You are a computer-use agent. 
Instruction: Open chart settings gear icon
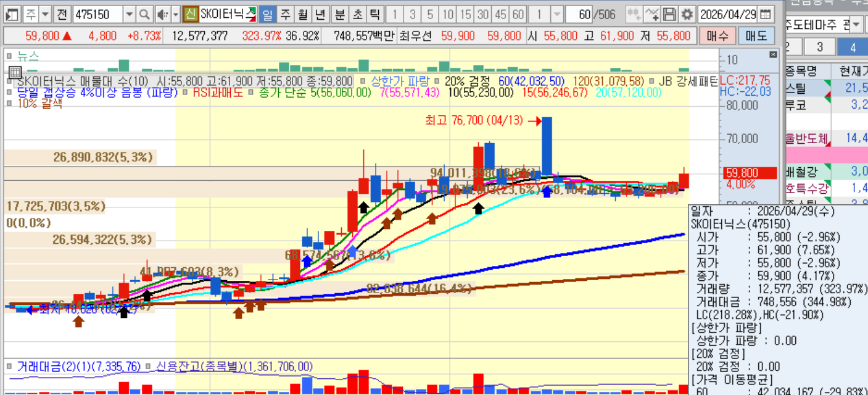[687, 14]
